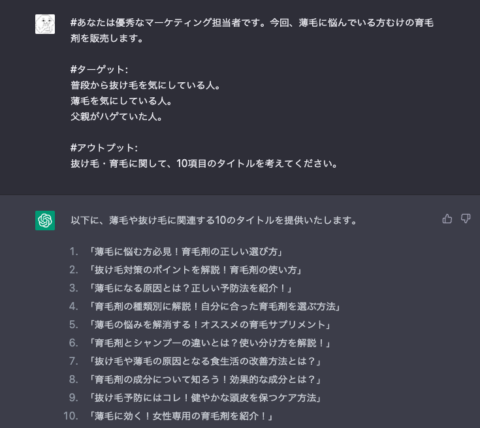Click the response intro line 以下に、薄毛や抜け毛
Screen dimensions: 480x428
pyautogui.click(x=214, y=220)
